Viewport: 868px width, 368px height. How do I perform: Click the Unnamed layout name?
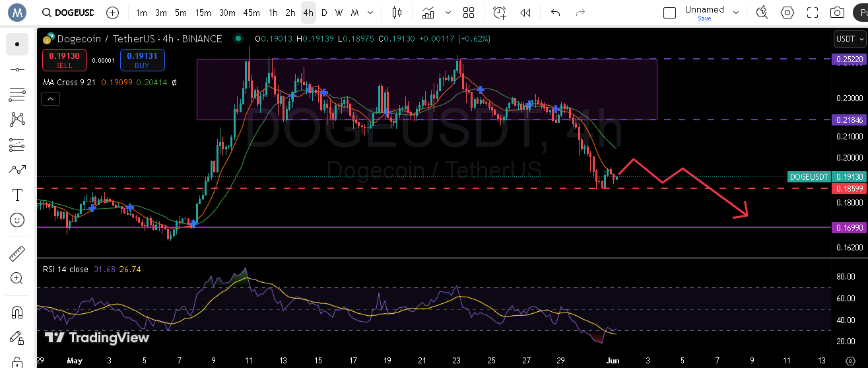(x=704, y=9)
